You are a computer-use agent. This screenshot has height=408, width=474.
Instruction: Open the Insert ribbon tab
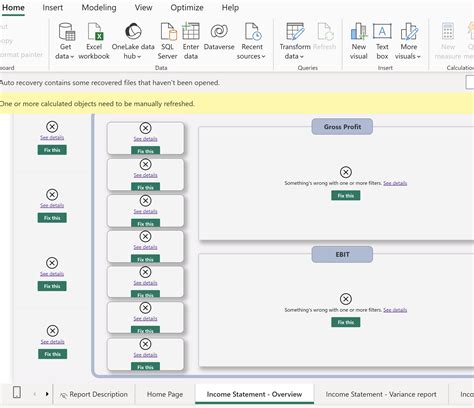tap(53, 8)
